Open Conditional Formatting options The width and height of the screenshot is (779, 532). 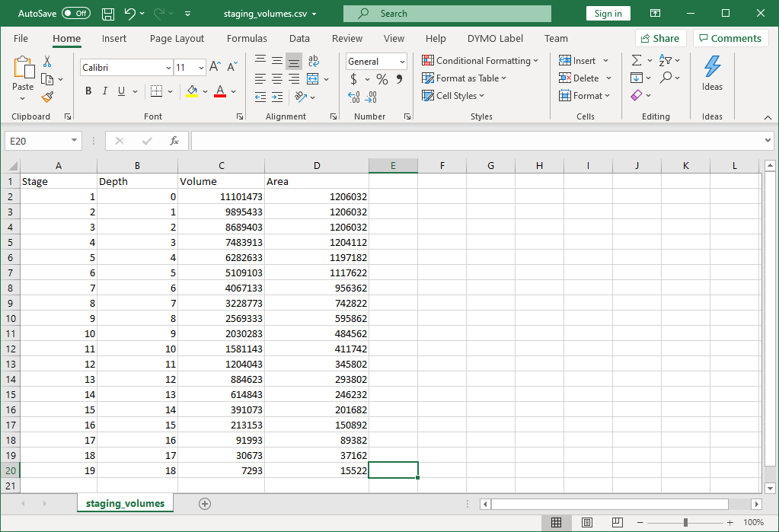click(480, 60)
